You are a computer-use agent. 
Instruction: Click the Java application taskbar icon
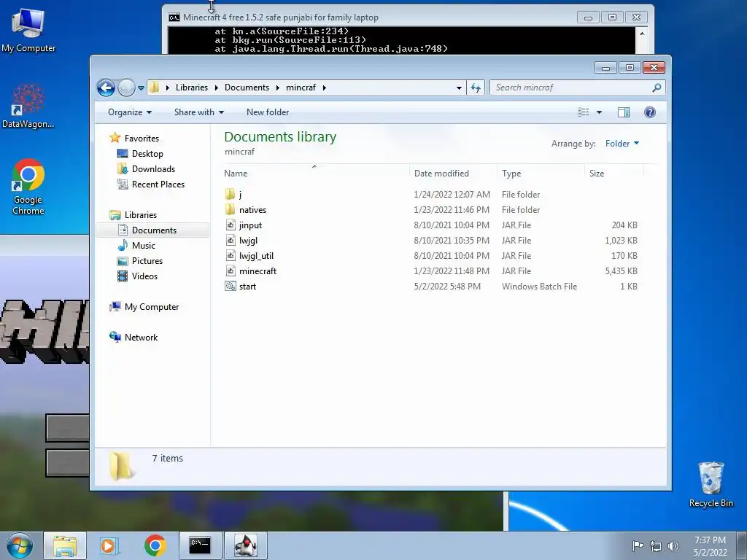click(246, 545)
